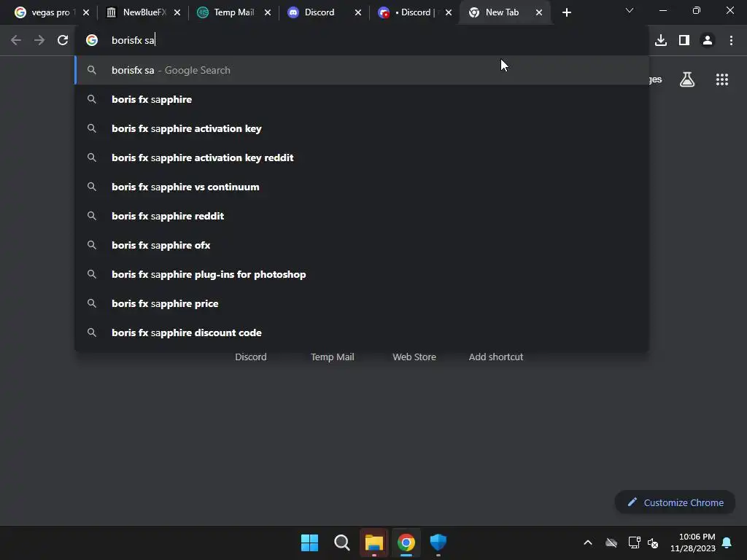
Task: Open the tab search chevron
Action: click(630, 10)
